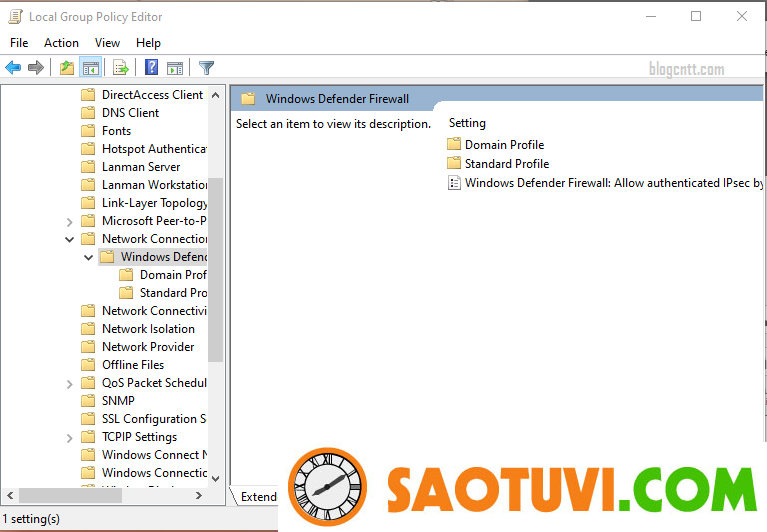Open the Help menu

pyautogui.click(x=148, y=43)
